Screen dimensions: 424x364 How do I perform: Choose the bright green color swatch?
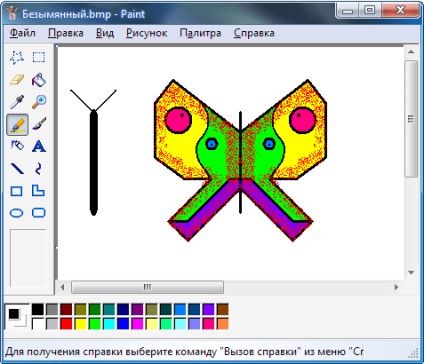[95, 324]
